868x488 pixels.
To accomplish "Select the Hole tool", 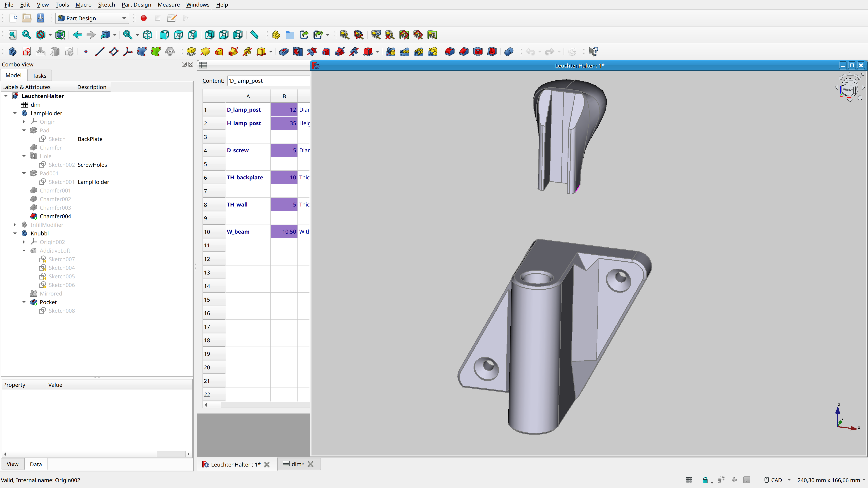I will click(x=298, y=52).
